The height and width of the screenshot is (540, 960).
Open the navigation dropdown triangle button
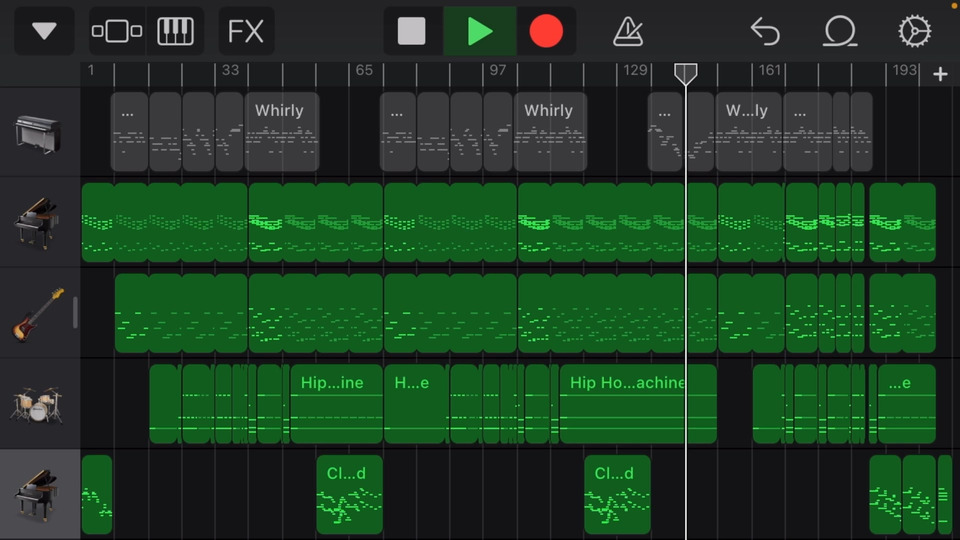44,31
